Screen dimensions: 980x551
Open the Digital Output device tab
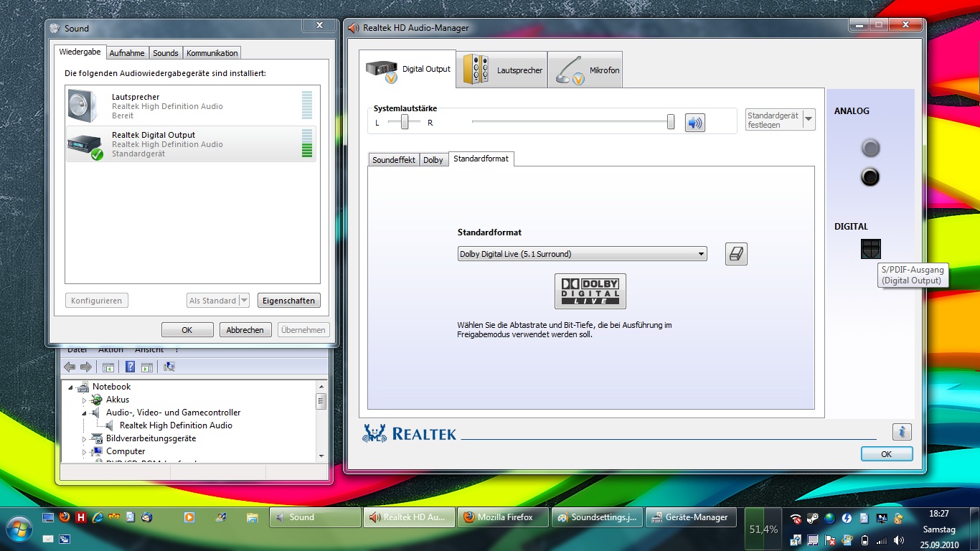point(407,69)
